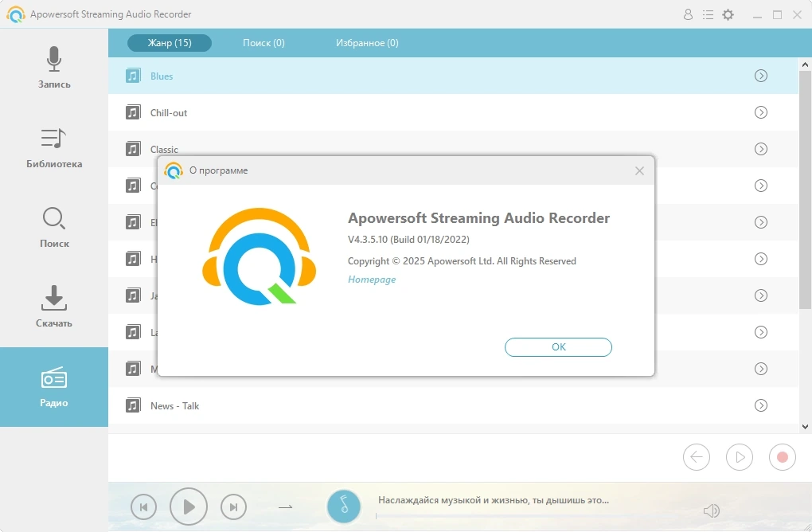Open the user account icon

688,14
